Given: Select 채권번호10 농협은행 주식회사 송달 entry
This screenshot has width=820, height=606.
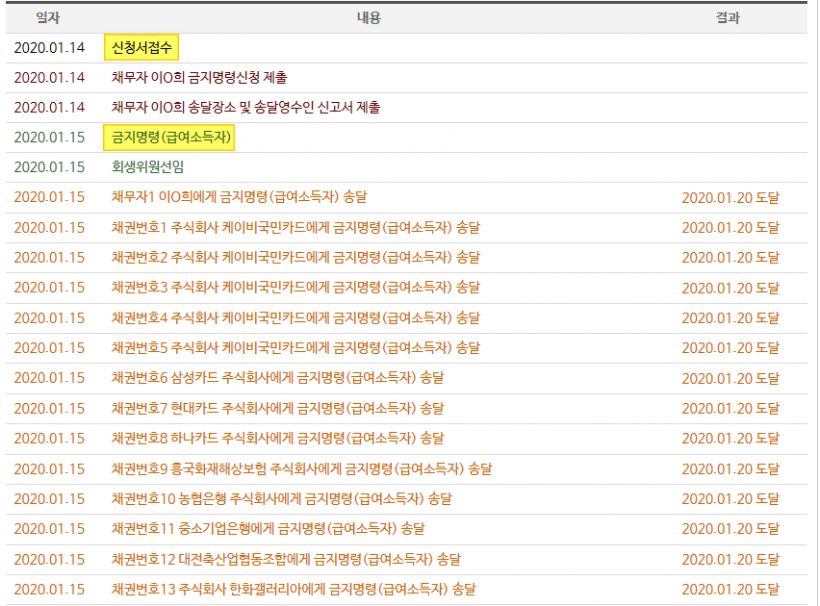Looking at the screenshot, I should coord(281,498).
